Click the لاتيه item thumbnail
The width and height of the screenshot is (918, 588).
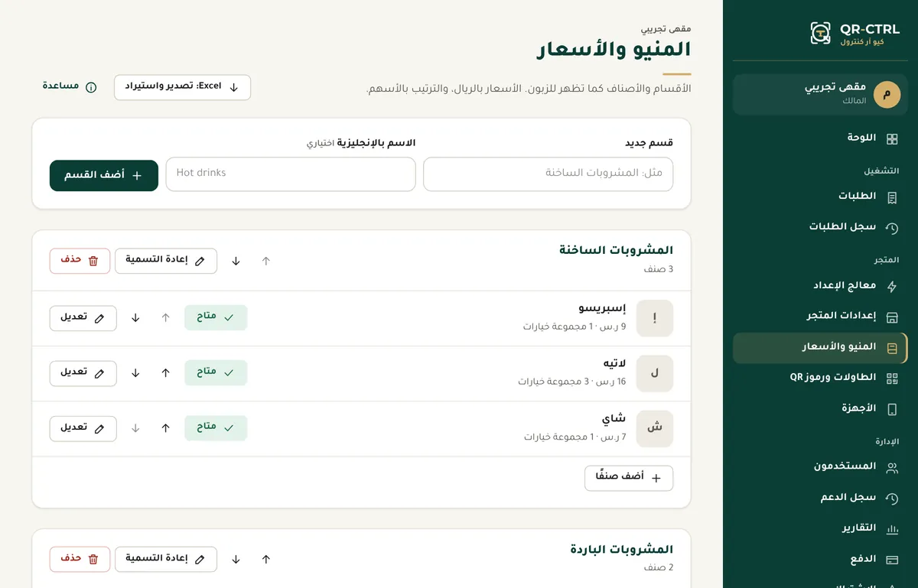pos(655,373)
